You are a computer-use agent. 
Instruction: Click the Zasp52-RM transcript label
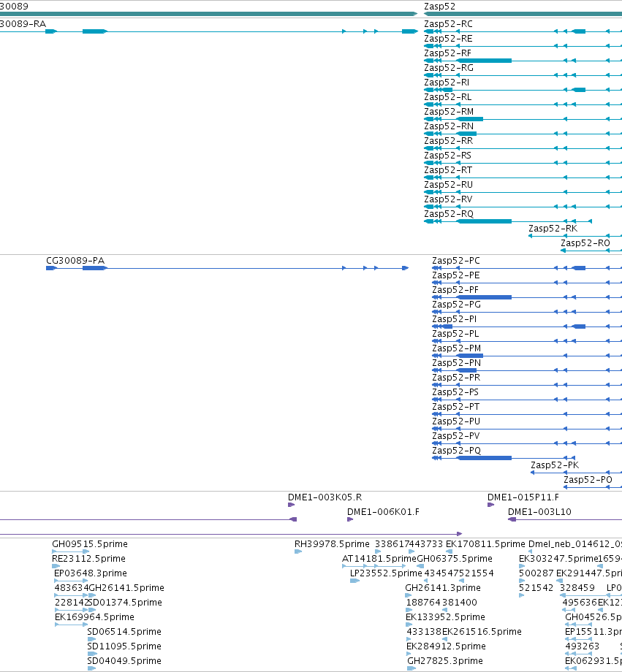449,112
